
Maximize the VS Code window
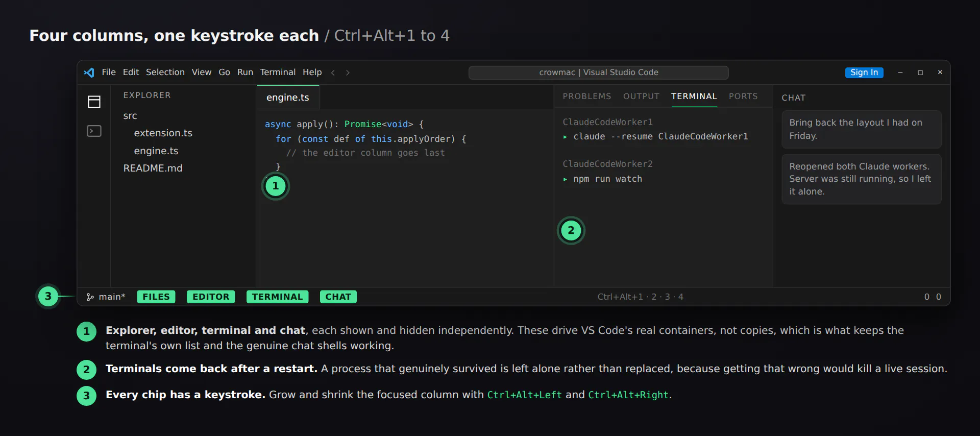click(x=920, y=72)
